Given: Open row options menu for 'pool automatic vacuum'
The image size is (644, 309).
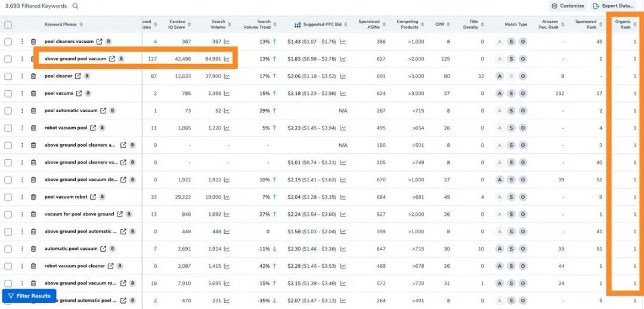Looking at the screenshot, I should click(22, 110).
